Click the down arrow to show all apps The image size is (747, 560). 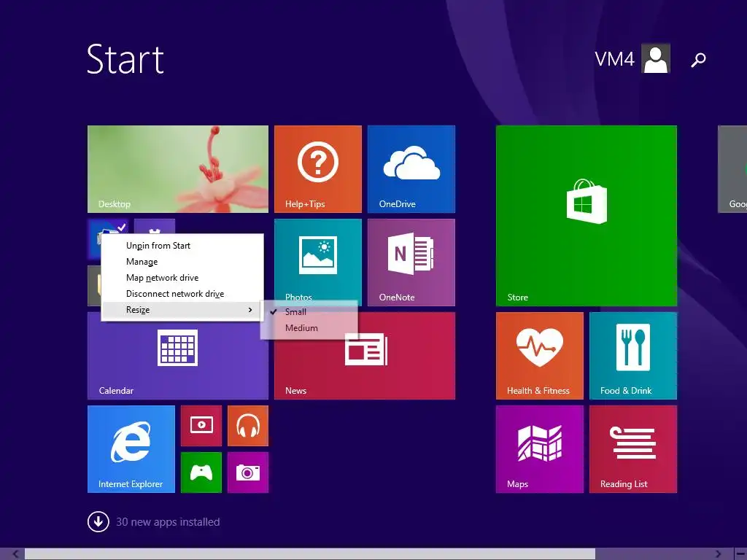[x=98, y=521]
